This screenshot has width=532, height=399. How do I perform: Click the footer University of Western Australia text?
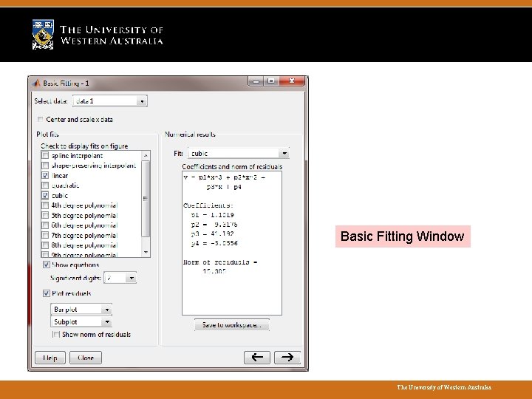(x=444, y=387)
